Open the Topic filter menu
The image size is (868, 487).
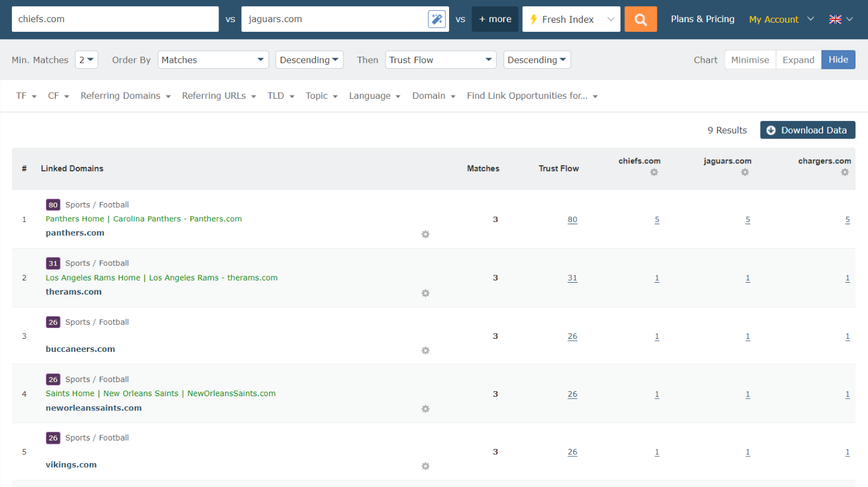point(321,96)
